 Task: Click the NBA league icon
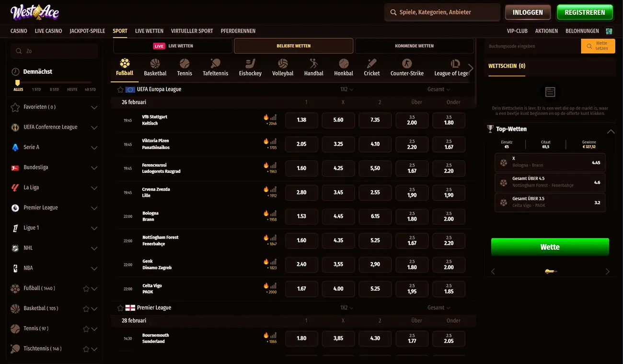15,268
